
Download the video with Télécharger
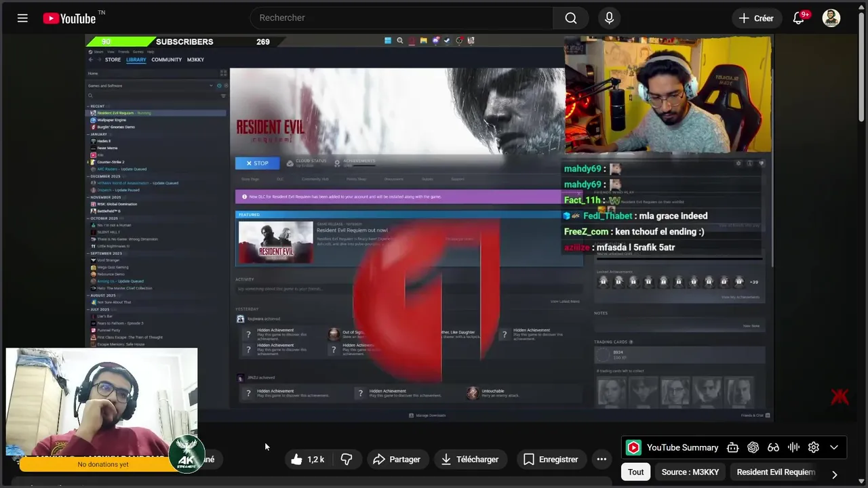point(469,460)
